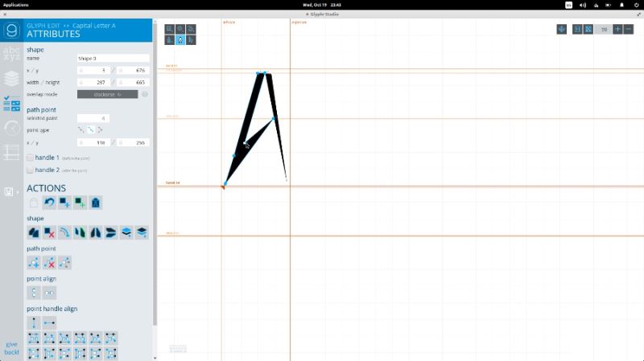Select the new rectangle shape tool
Viewport: 644px width, 361px height.
coord(170,29)
